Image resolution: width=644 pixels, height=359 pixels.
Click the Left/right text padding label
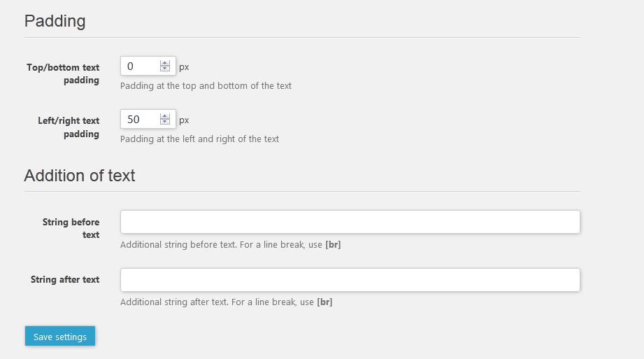click(69, 127)
